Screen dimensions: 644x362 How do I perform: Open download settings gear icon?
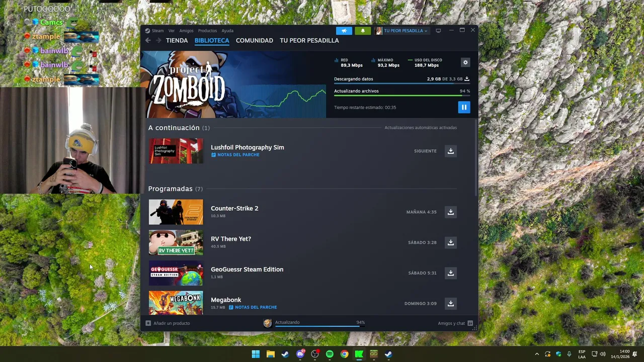coord(465,62)
